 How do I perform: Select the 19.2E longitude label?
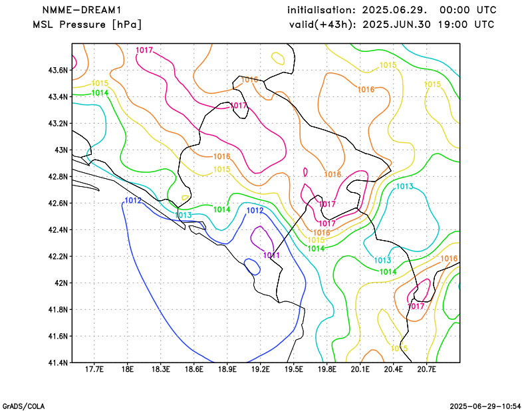pyautogui.click(x=261, y=369)
